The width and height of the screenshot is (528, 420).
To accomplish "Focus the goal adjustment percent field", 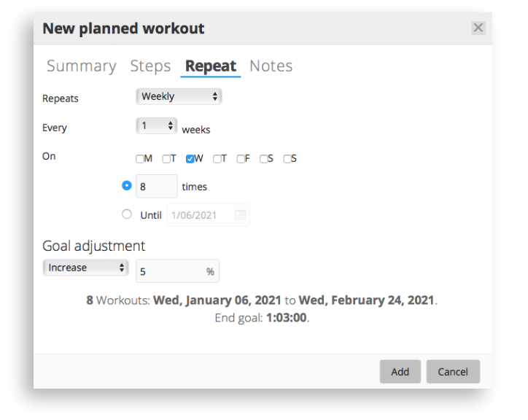I will click(x=177, y=271).
